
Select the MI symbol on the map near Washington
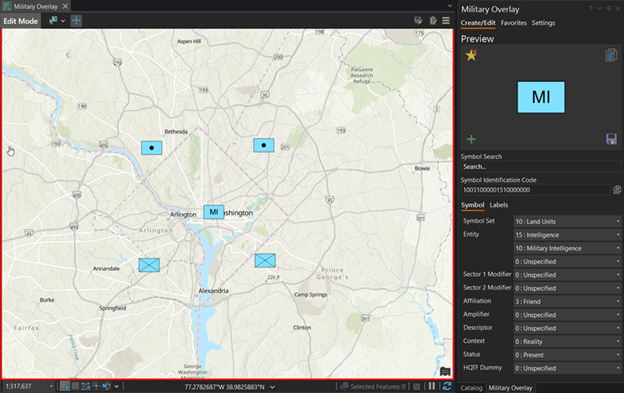coord(214,212)
